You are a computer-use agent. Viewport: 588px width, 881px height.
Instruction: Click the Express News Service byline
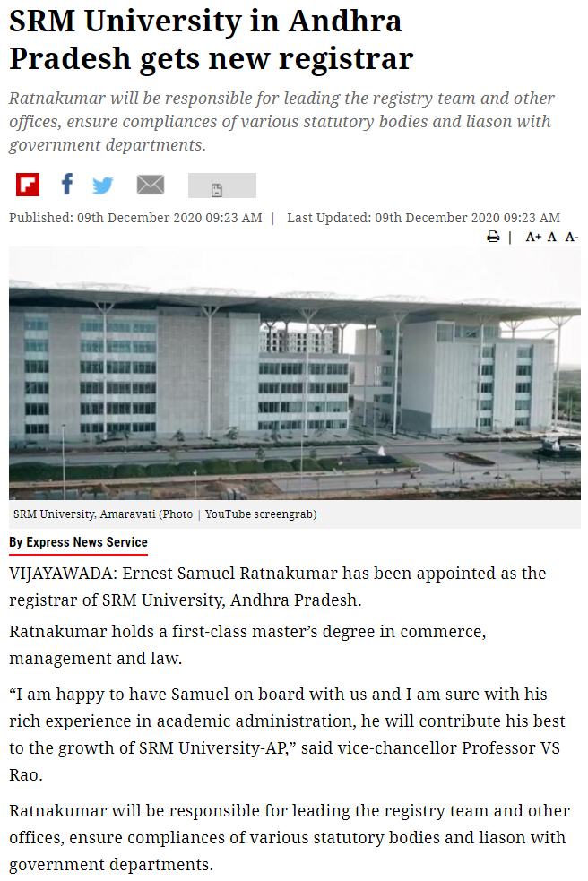click(x=78, y=542)
